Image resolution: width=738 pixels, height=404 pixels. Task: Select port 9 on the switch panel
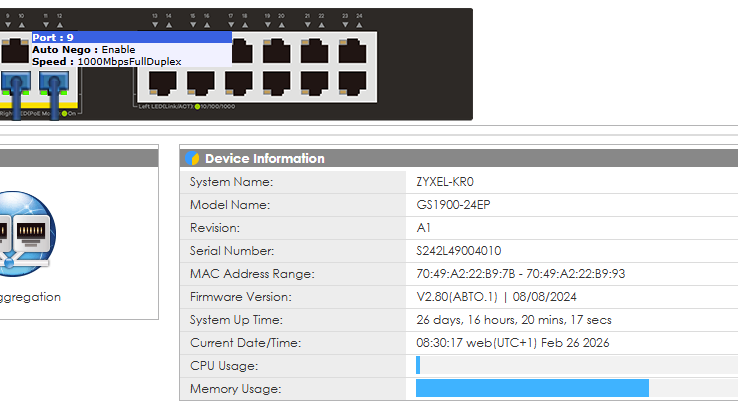[15, 51]
